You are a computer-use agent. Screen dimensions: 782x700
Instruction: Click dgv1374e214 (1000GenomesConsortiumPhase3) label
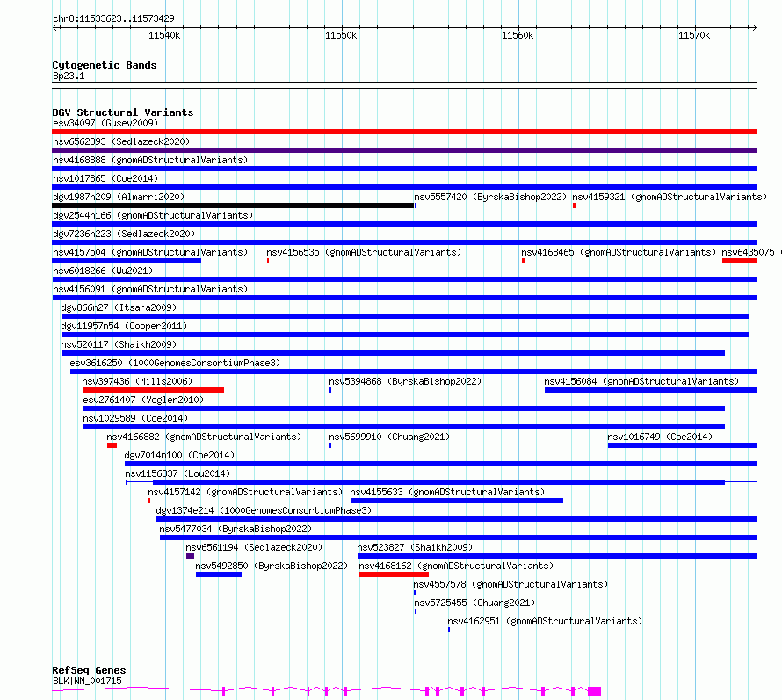point(264,510)
